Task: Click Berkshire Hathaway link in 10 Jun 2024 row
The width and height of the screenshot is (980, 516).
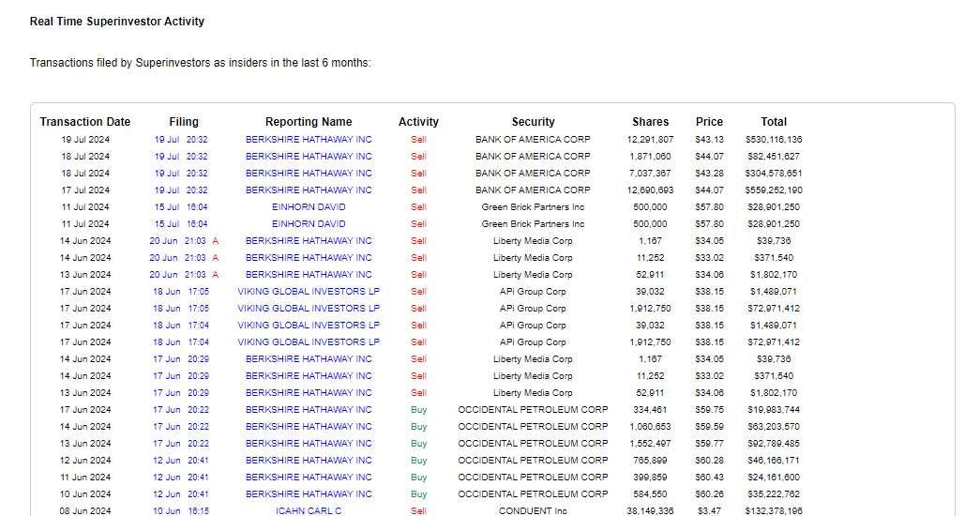Action: (309, 494)
